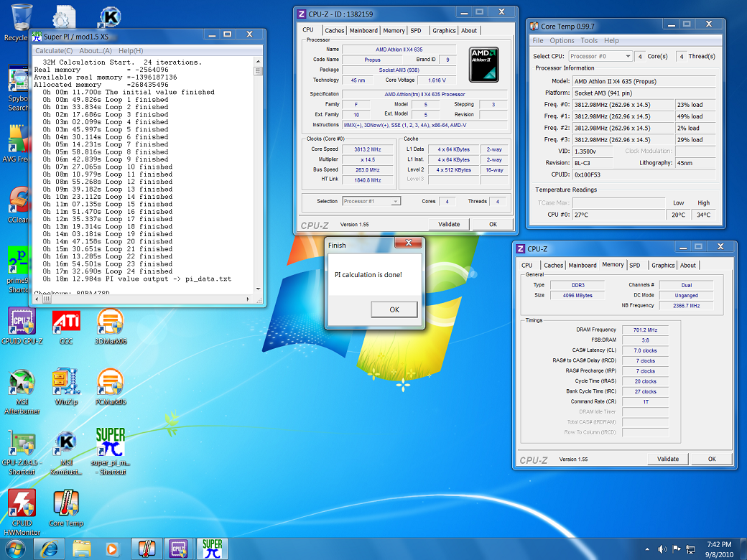The height and width of the screenshot is (560, 747).
Task: Open Options menu in Core Temp
Action: [562, 40]
